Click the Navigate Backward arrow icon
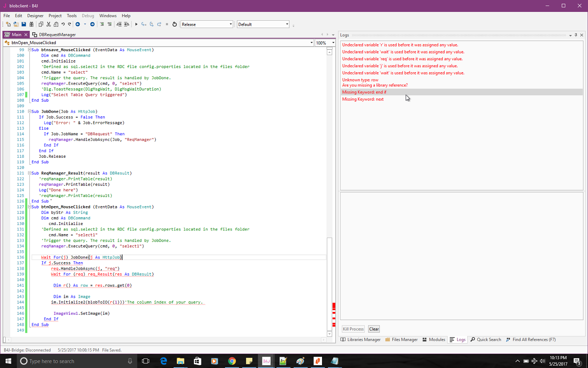This screenshot has width=588, height=368. [78, 24]
